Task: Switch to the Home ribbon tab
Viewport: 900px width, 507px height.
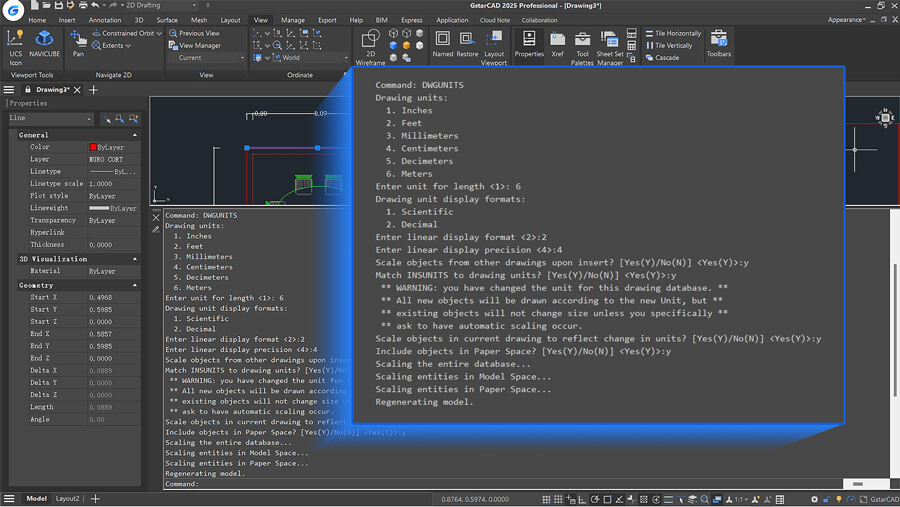Action: click(37, 20)
